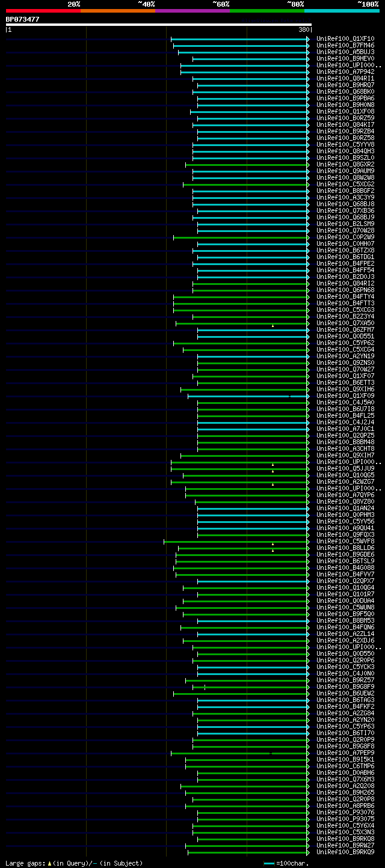Select the UniRef100_B6ETT3 label

[x=345, y=383]
